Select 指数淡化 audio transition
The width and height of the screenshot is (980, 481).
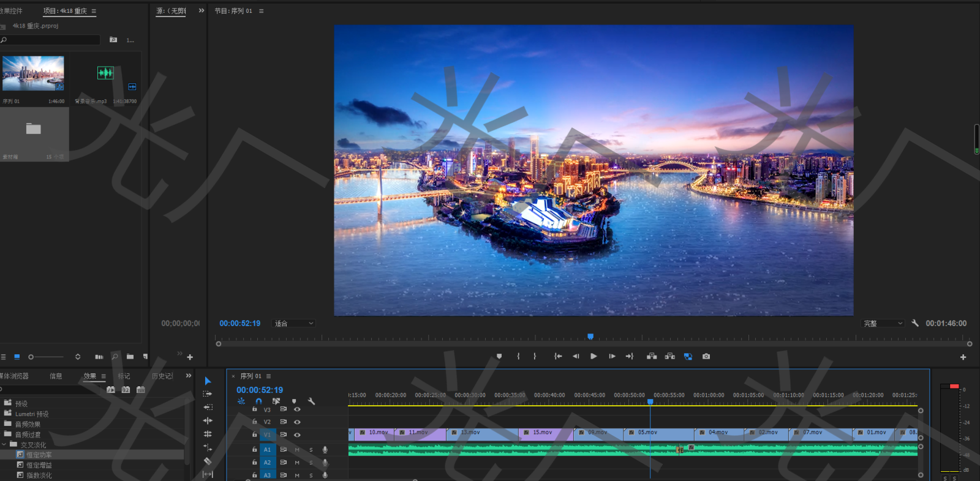click(39, 475)
